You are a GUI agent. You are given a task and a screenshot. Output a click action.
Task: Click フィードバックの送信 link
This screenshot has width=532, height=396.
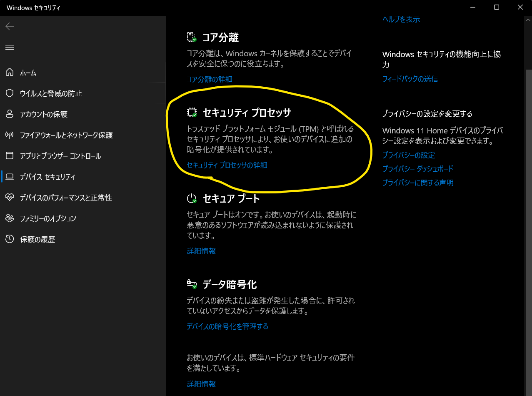tap(410, 79)
